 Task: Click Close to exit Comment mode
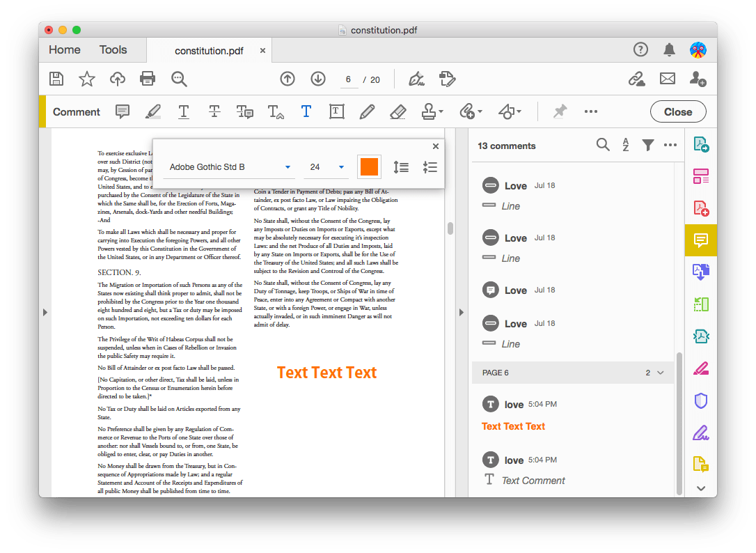pyautogui.click(x=677, y=111)
